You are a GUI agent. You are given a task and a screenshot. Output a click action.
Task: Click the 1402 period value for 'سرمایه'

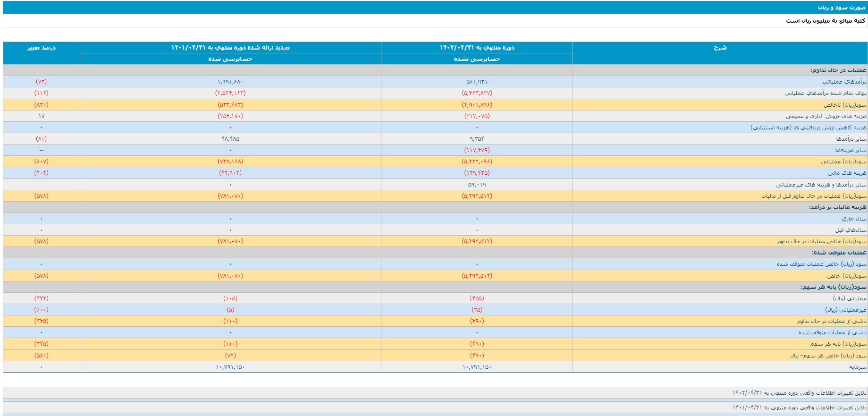click(477, 367)
